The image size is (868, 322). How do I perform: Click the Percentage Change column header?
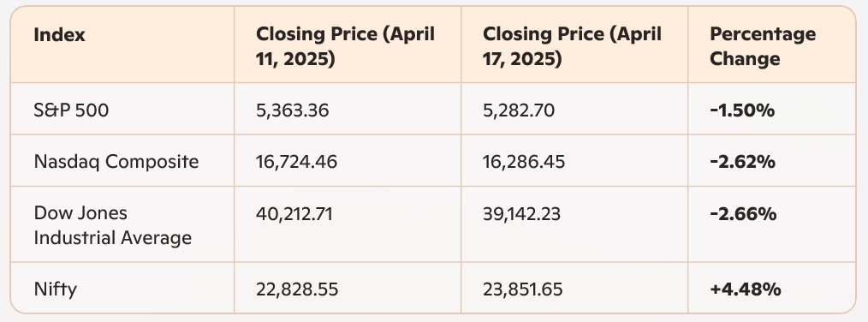763,46
